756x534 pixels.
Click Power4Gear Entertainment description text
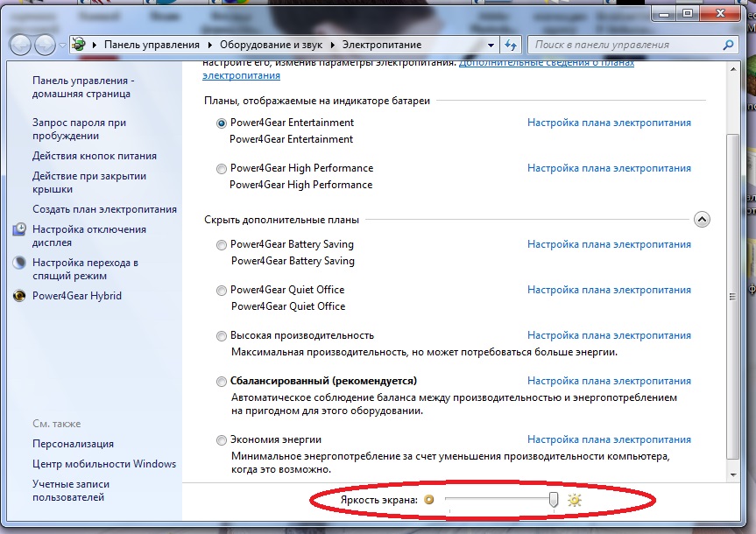(x=291, y=139)
